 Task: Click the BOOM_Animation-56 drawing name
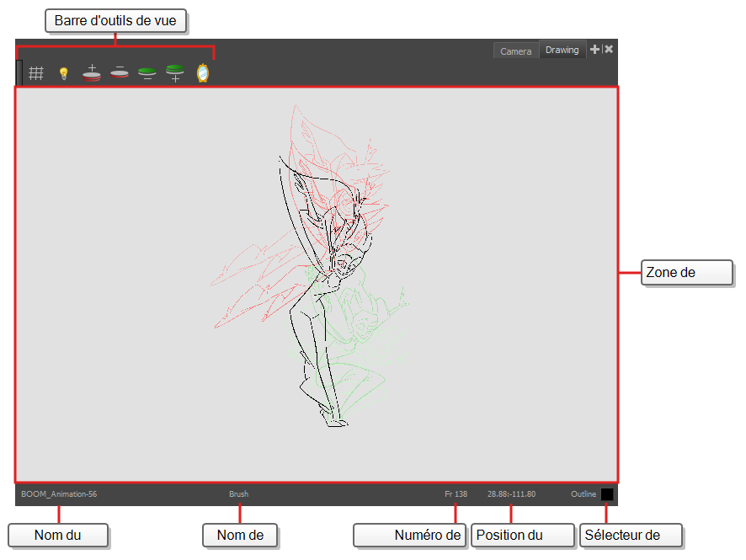pyautogui.click(x=59, y=493)
